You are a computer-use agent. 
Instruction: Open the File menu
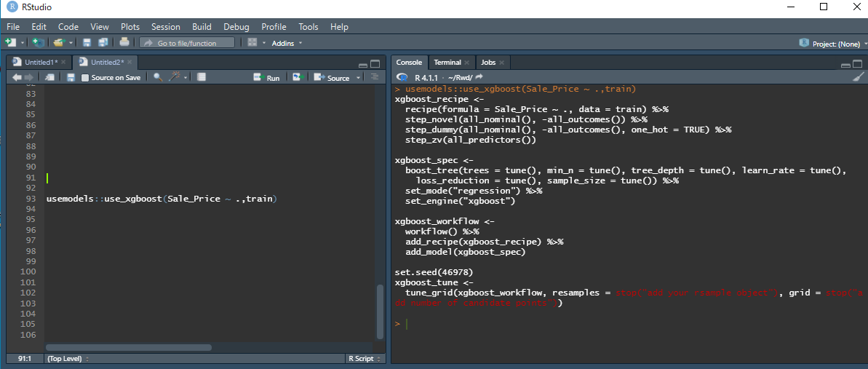(13, 27)
